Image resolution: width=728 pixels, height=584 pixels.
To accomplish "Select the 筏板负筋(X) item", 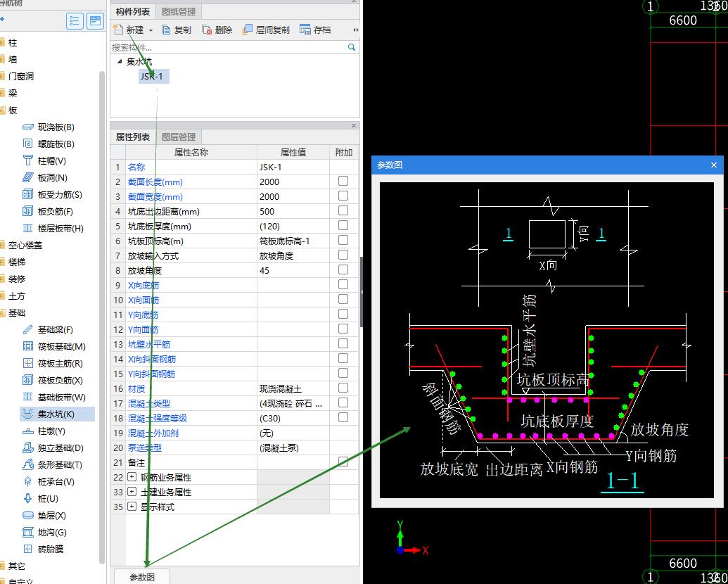I will [x=53, y=381].
